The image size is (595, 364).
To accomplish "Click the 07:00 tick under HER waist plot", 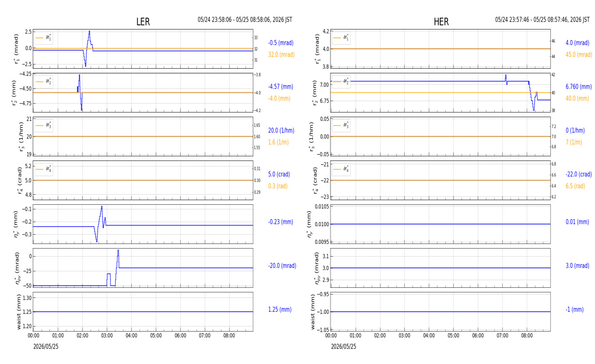I will 502,336.
